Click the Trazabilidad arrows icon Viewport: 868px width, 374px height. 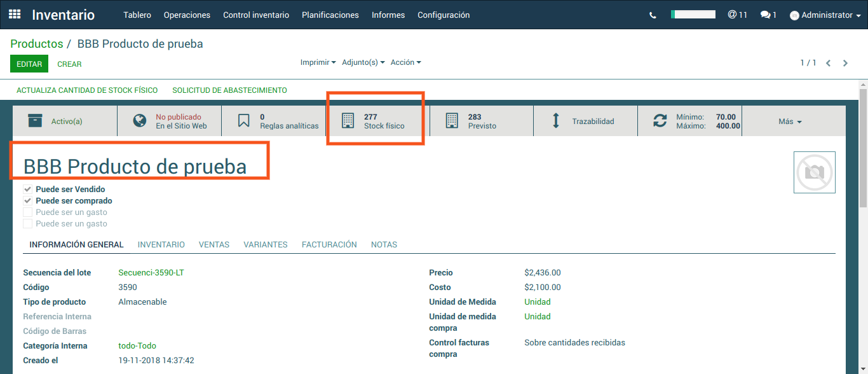tap(556, 121)
